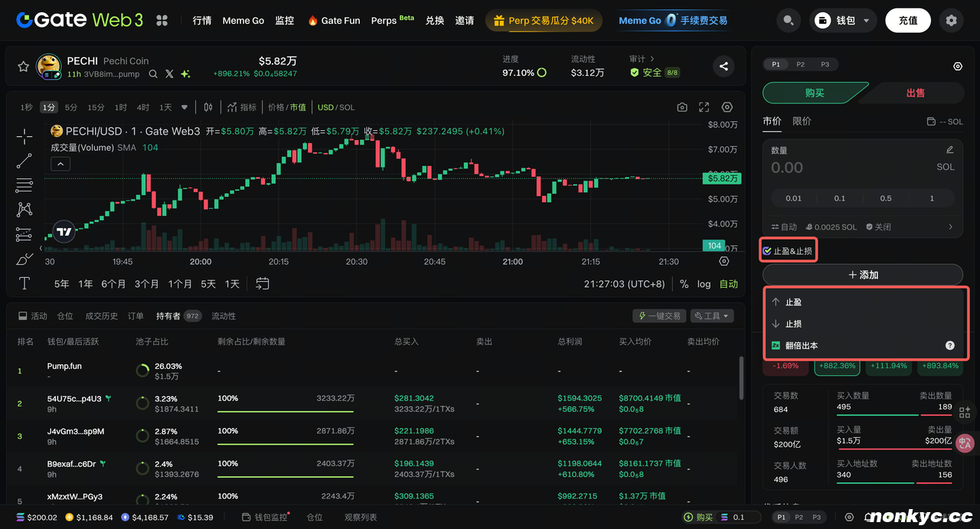
Task: Open the 21:27:03 (UTC+8) timezone menu
Action: pos(624,284)
